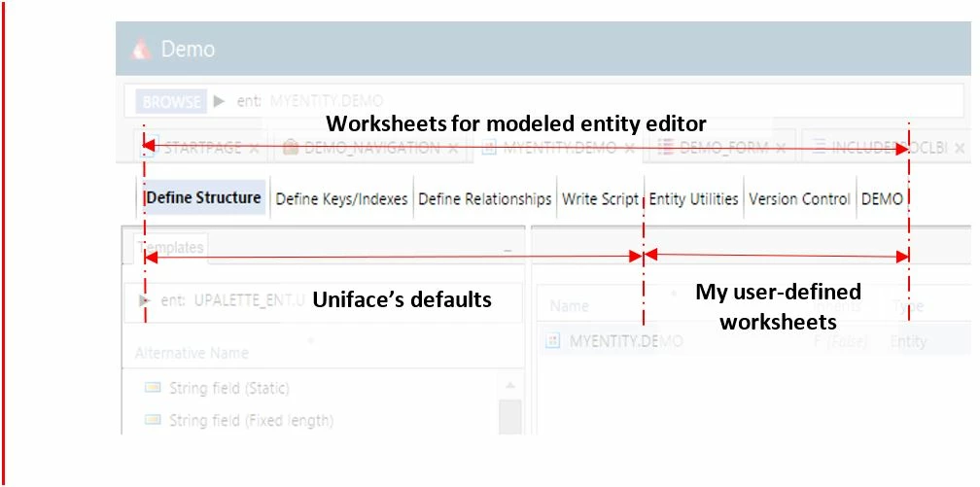The image size is (980, 487).
Task: Switch to the STARTPAGE editor tab
Action: point(202,148)
